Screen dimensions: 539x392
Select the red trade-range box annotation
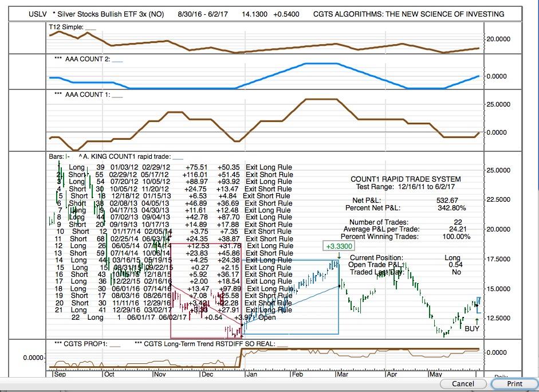[x=206, y=289]
